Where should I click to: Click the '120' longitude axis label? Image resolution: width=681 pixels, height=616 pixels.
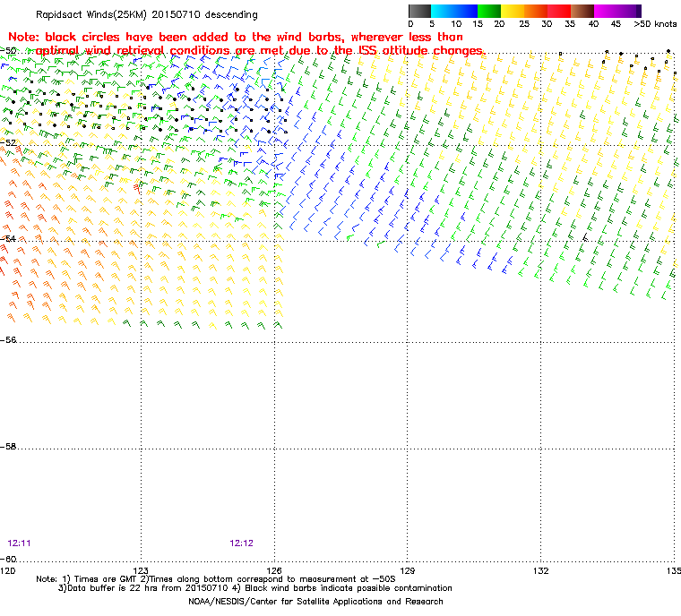point(8,570)
